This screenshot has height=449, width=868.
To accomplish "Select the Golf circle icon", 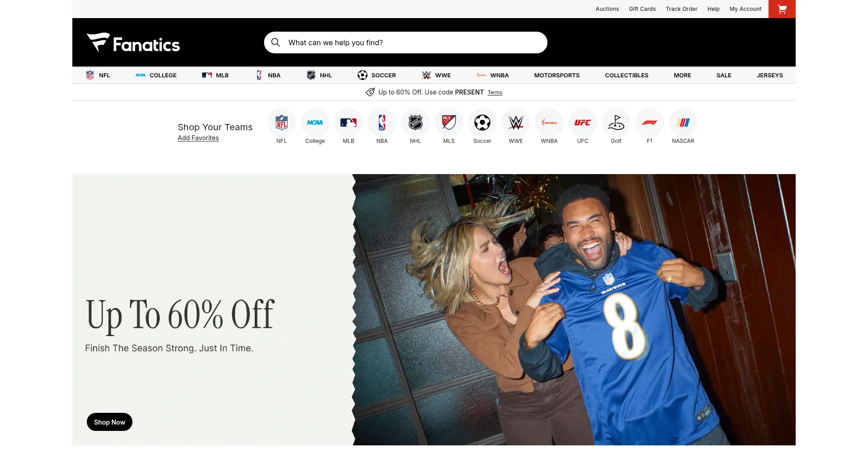I will click(x=616, y=123).
